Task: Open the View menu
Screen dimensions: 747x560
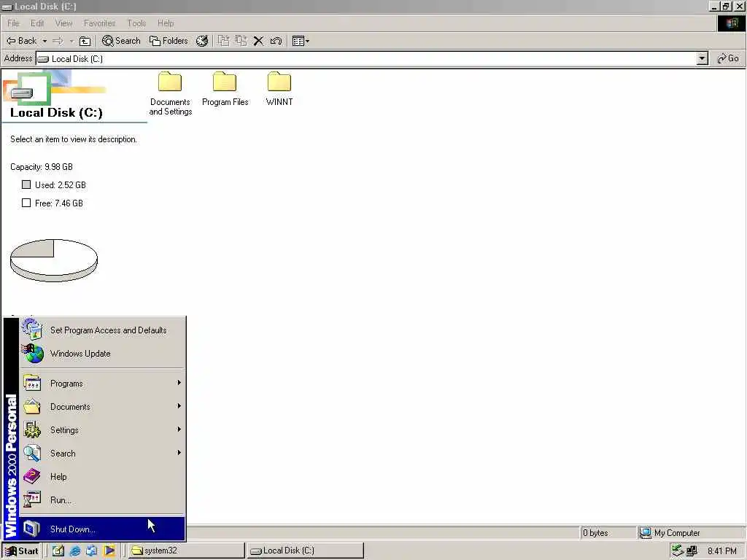Action: point(63,23)
